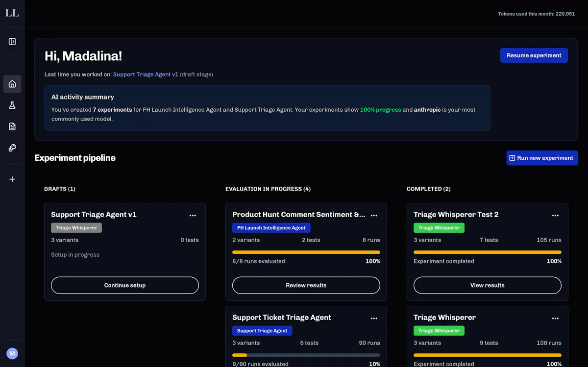588x367 pixels.
Task: Click the PH Launch Intelligence Agent tag
Action: coord(271,228)
